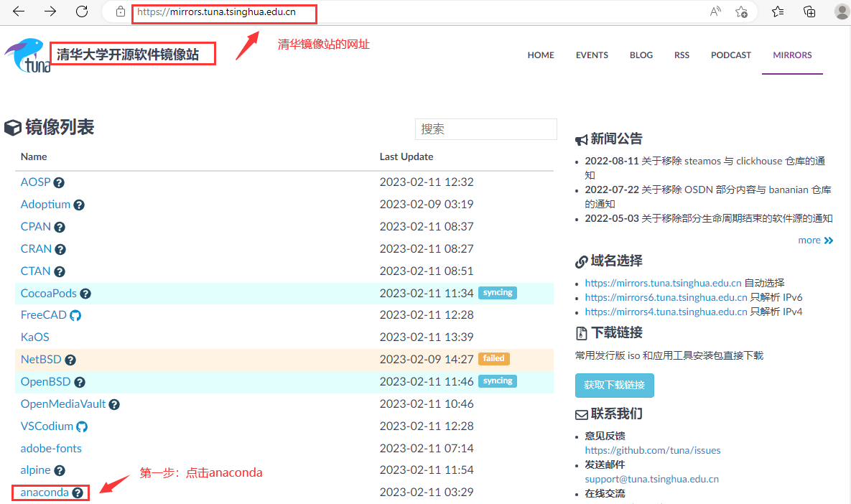Click the syncing badge on CocoaPods row
Screen dimensions: 851x504
pos(498,292)
